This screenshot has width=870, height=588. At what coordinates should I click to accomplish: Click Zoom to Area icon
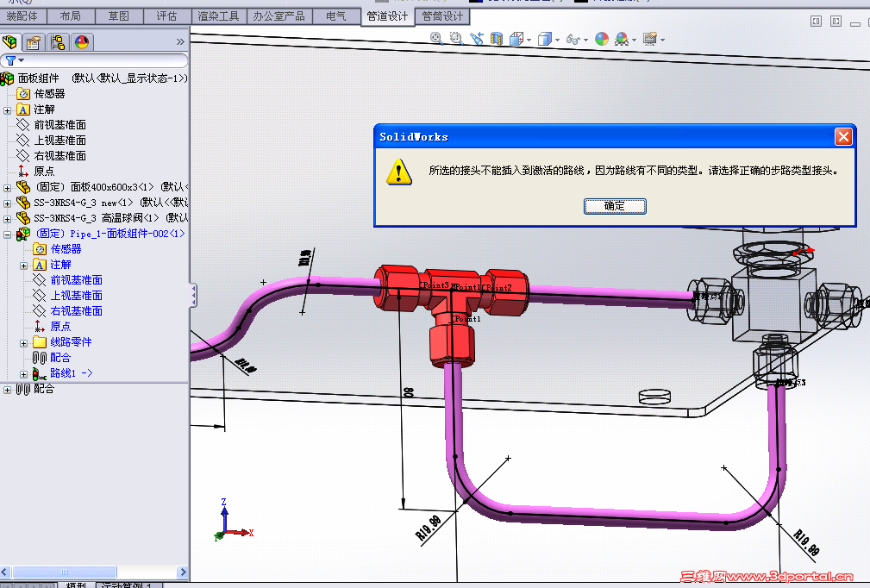[x=456, y=38]
